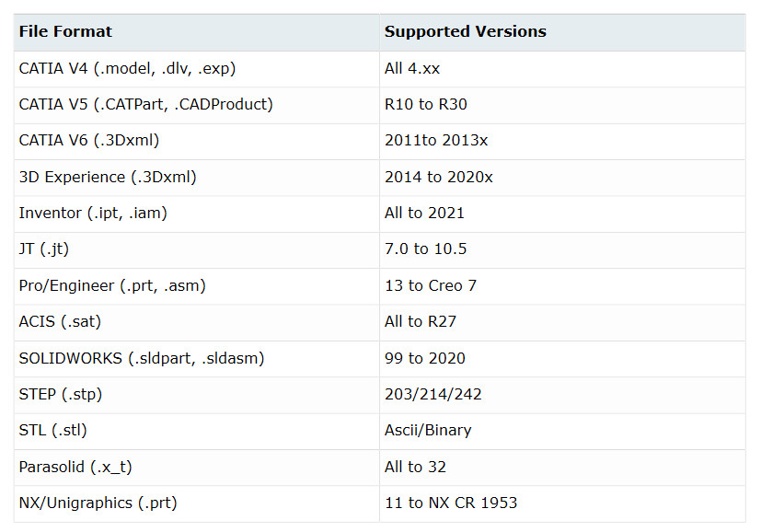Image resolution: width=761 pixels, height=532 pixels.
Task: Click the File Format column header
Action: [65, 32]
